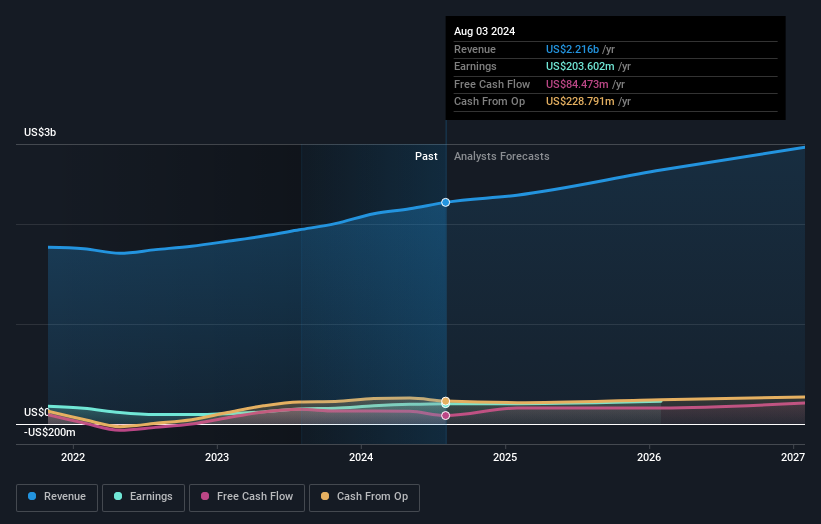This screenshot has height=524, width=821.
Task: Click the pink Free Cash Flow data point
Action: coord(446,416)
